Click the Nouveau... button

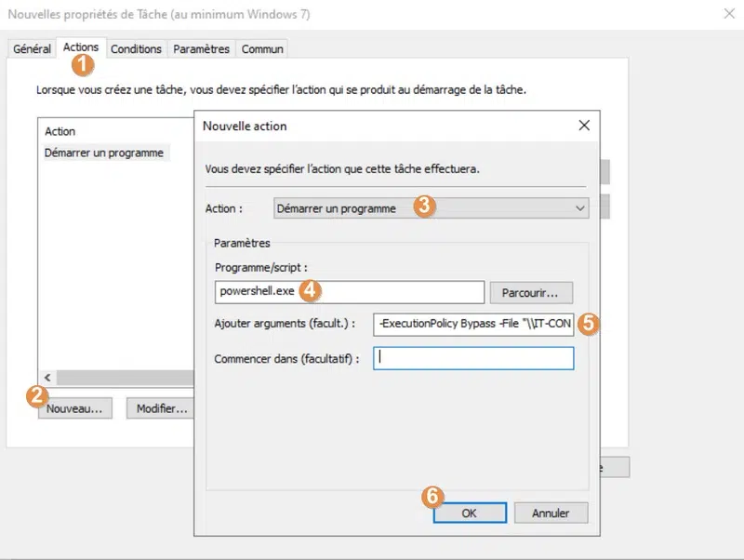pos(74,408)
